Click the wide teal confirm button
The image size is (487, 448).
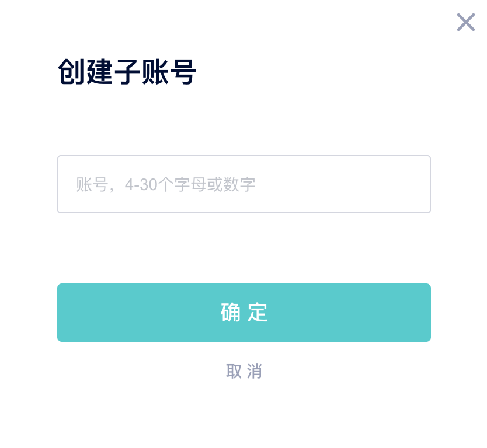pos(244,313)
